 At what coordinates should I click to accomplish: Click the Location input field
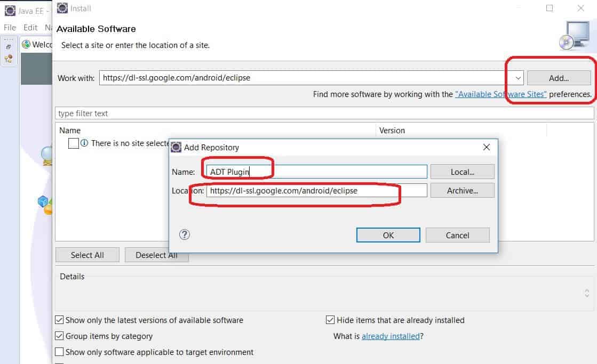316,191
